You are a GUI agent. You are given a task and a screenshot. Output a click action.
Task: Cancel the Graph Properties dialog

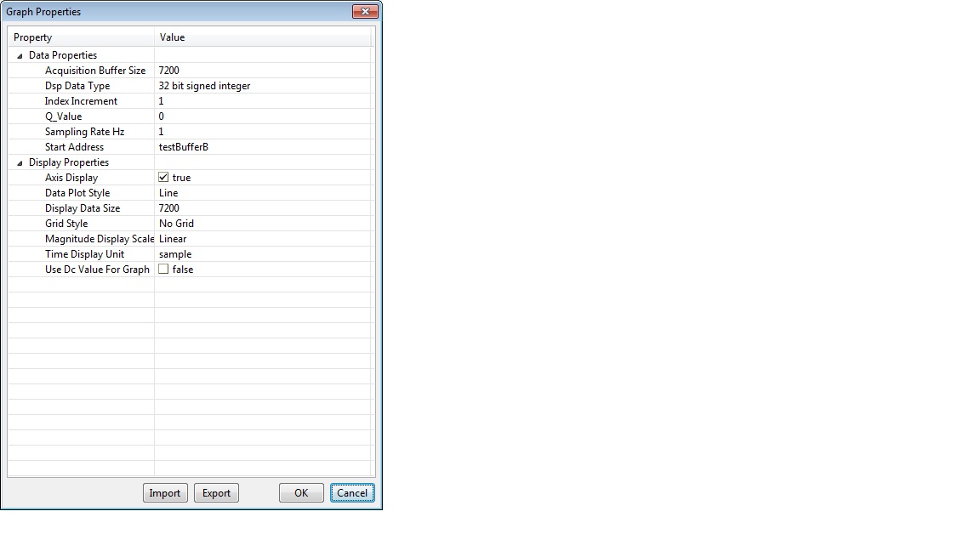pos(352,493)
